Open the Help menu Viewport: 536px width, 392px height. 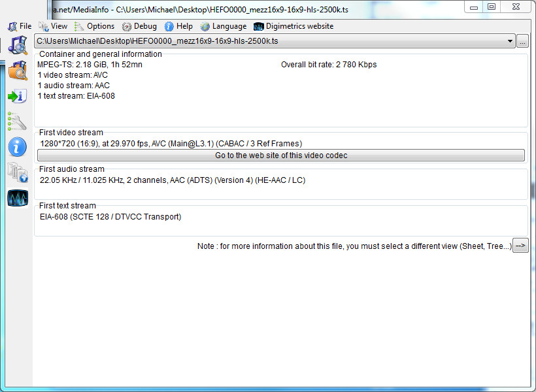pyautogui.click(x=178, y=26)
